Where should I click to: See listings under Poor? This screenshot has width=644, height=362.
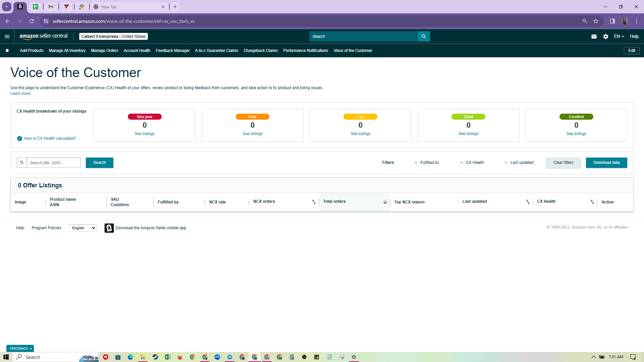click(x=253, y=134)
